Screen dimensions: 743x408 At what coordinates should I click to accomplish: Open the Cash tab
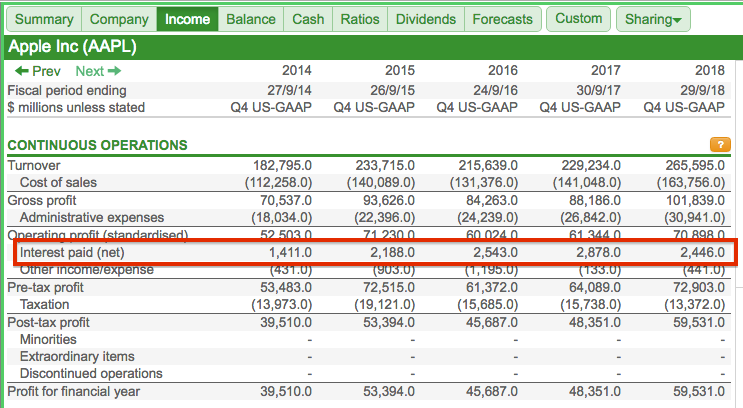pos(308,19)
